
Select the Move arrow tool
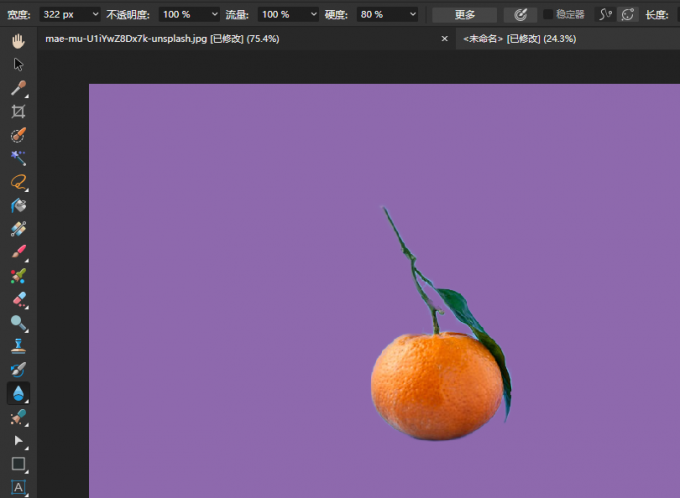point(18,65)
